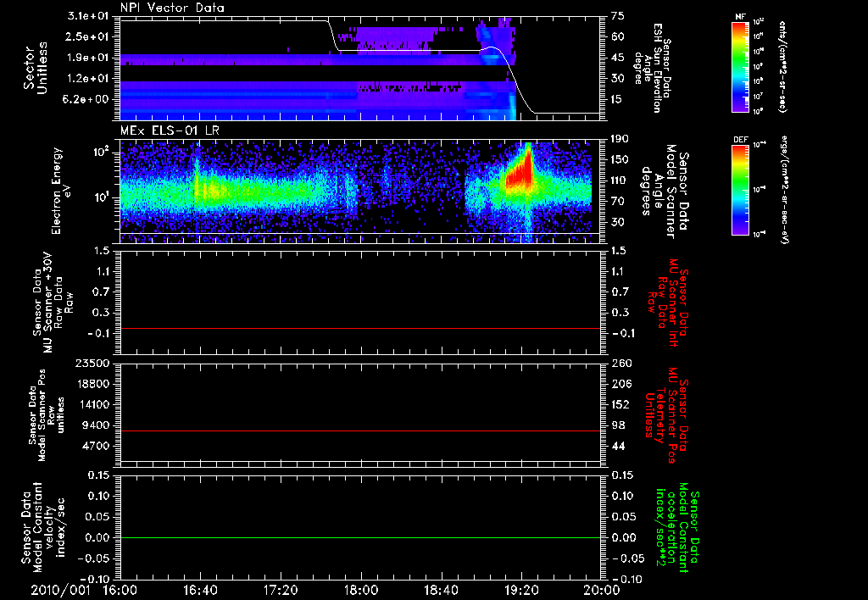Click the 9400 scanner position tick label

click(x=97, y=425)
